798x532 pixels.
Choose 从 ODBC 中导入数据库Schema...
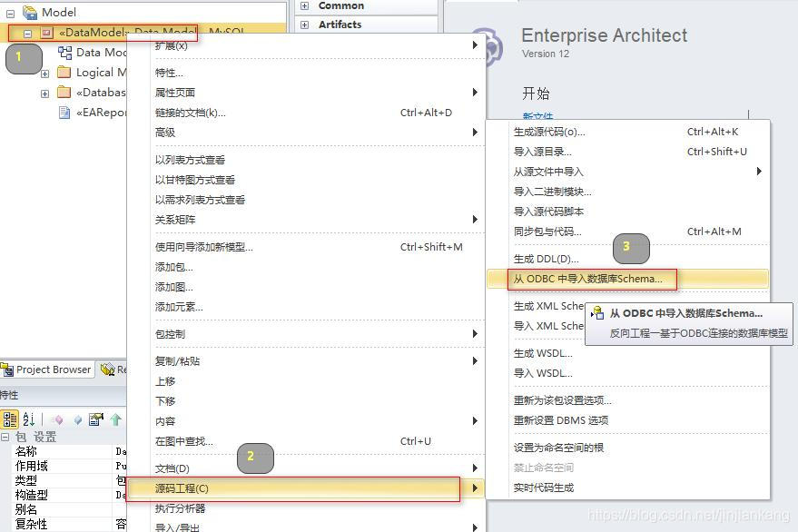point(627,279)
